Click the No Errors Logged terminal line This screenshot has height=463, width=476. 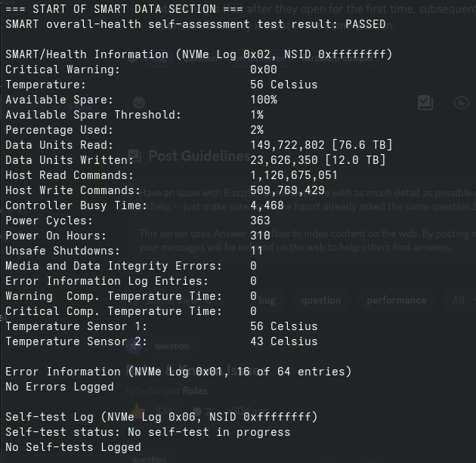click(59, 387)
